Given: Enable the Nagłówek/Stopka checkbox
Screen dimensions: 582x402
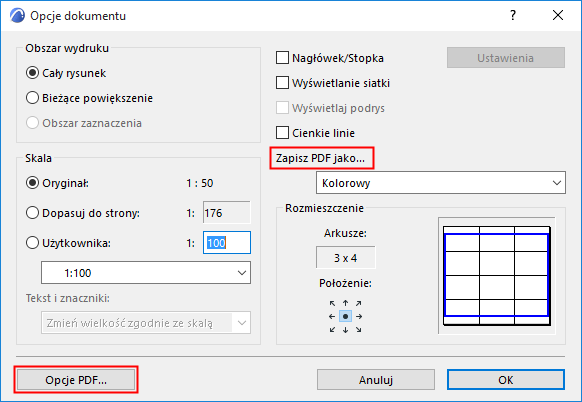Looking at the screenshot, I should (282, 58).
